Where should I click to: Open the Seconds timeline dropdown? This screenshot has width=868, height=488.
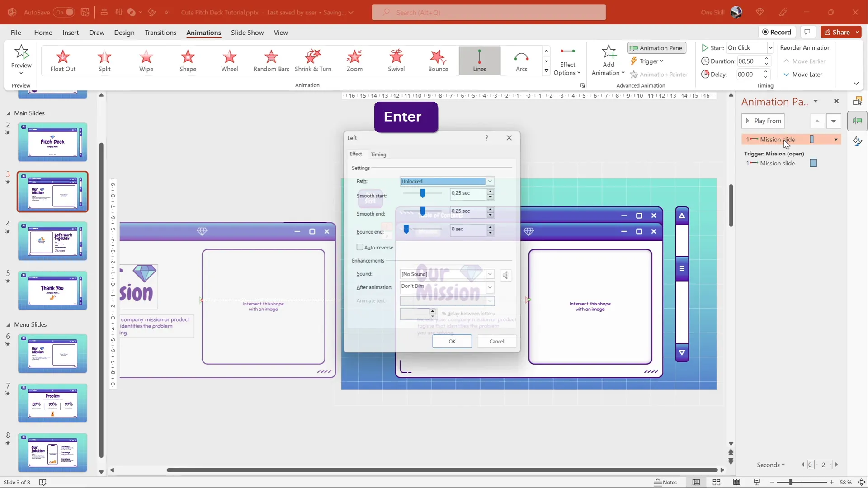771,465
